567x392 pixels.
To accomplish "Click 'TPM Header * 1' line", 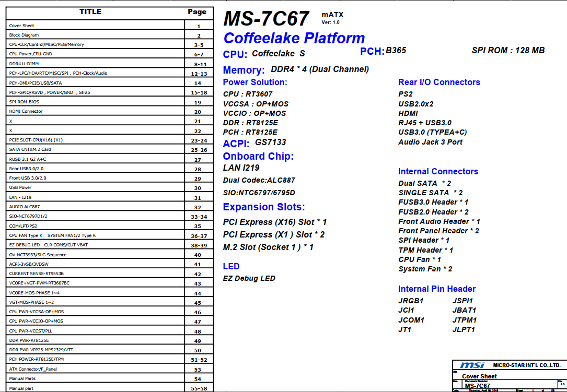I will (x=425, y=250).
